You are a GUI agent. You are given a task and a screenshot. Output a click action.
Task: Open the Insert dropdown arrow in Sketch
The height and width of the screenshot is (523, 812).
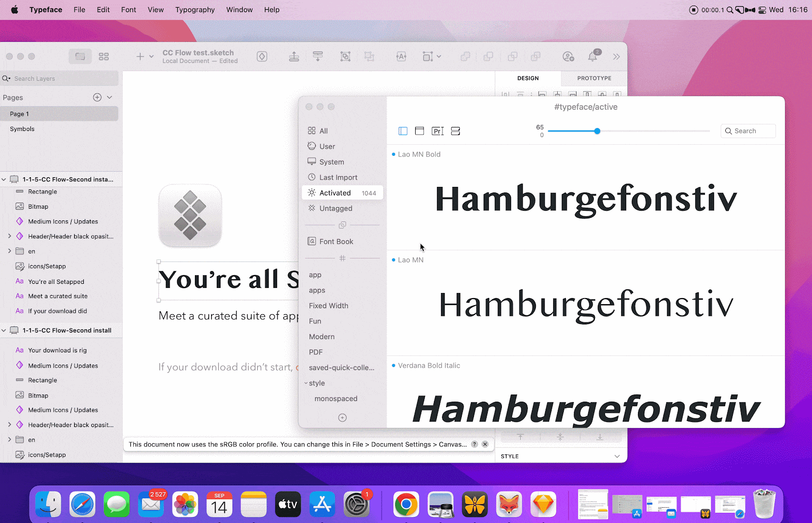click(x=151, y=56)
